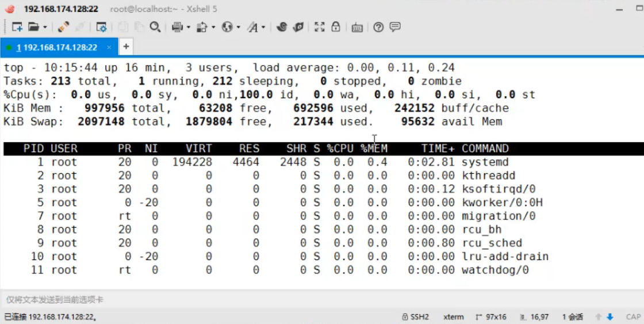
Task: Click the greyed Reconnect icon
Action: pyautogui.click(x=80, y=27)
